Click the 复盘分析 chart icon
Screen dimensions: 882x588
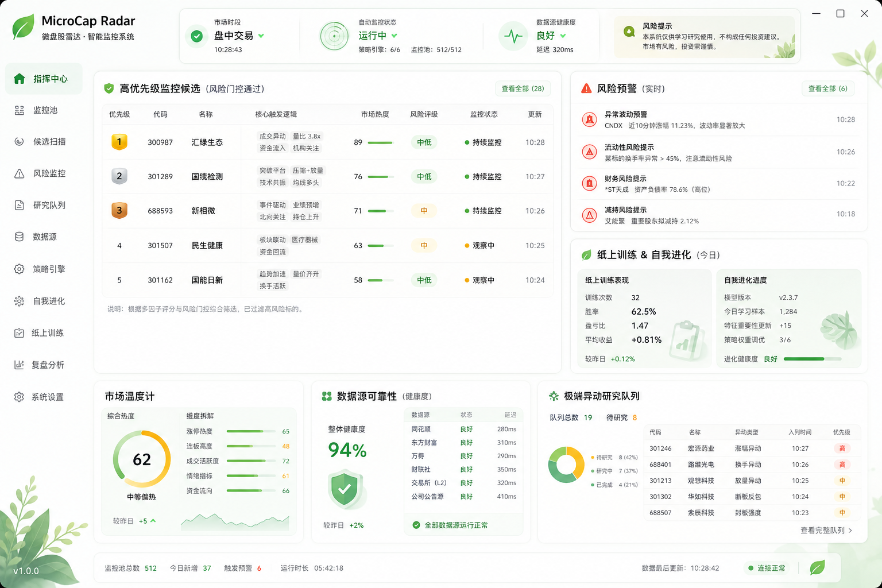(x=20, y=365)
